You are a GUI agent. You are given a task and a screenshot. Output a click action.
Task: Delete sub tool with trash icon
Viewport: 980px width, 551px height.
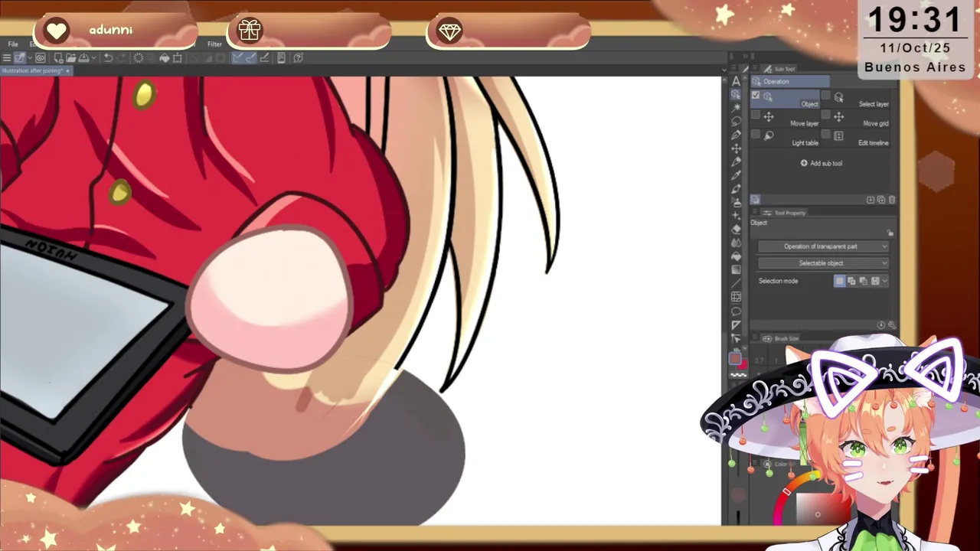point(892,200)
